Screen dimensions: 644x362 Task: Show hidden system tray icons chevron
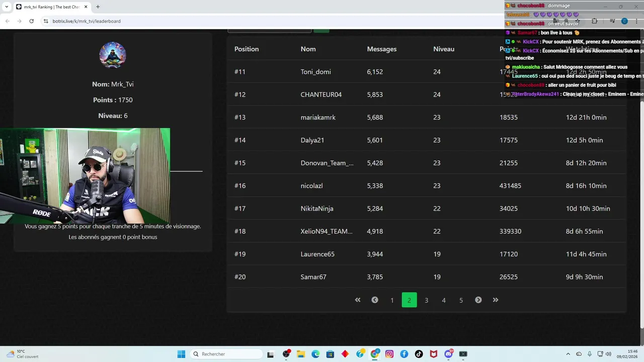(x=568, y=354)
